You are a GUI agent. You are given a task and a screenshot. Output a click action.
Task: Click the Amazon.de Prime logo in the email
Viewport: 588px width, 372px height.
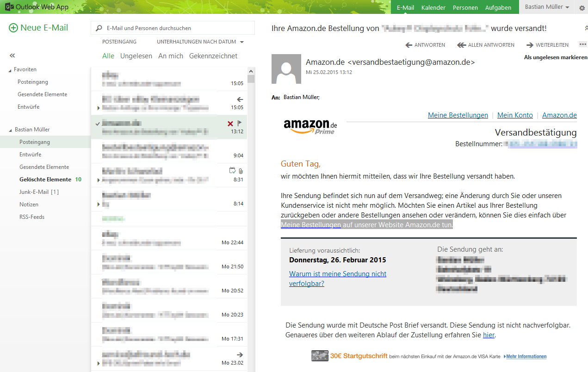pyautogui.click(x=310, y=126)
